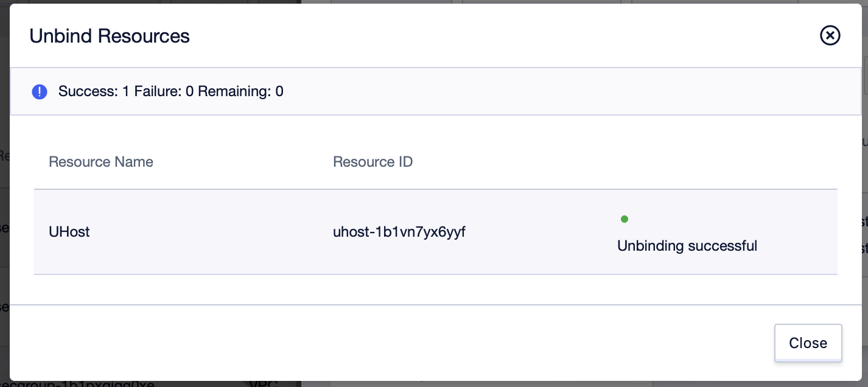Viewport: 868px width, 387px height.
Task: Click the blank footer left of the Close button
Action: pyautogui.click(x=390, y=343)
